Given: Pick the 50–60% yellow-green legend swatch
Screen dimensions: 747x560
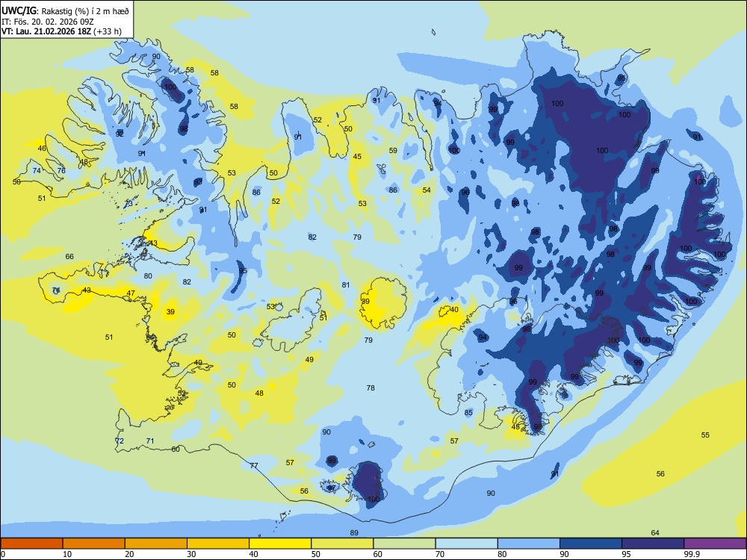Looking at the screenshot, I should click(x=342, y=544).
